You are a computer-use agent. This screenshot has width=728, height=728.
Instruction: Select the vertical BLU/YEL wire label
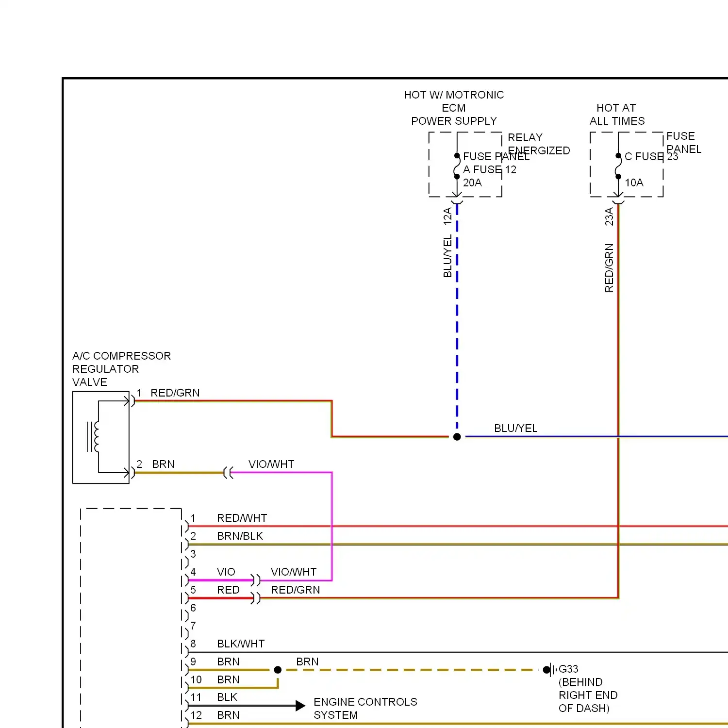[447, 256]
